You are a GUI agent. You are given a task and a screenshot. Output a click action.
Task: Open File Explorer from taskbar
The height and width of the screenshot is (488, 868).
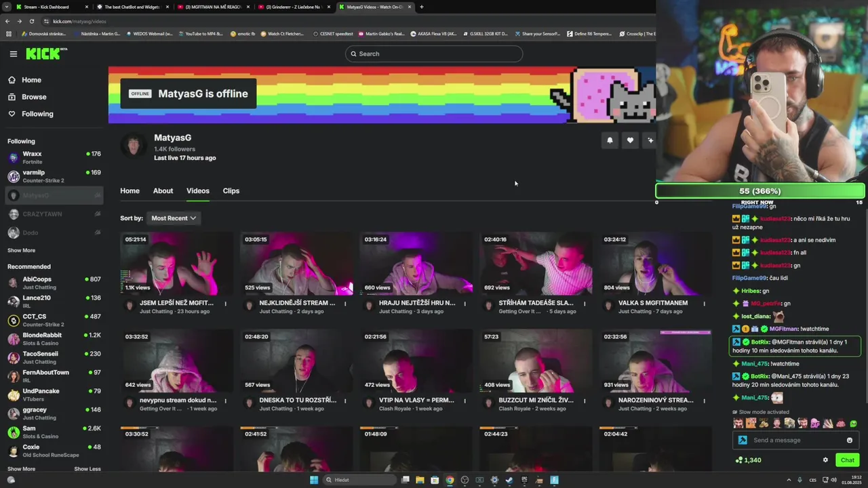pyautogui.click(x=420, y=480)
